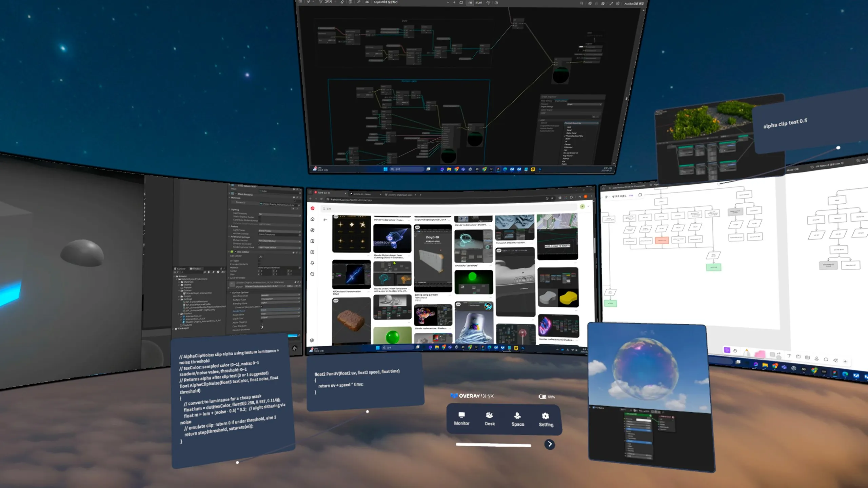Click the next arrow button below Overay menu
The height and width of the screenshot is (488, 868).
click(x=549, y=444)
